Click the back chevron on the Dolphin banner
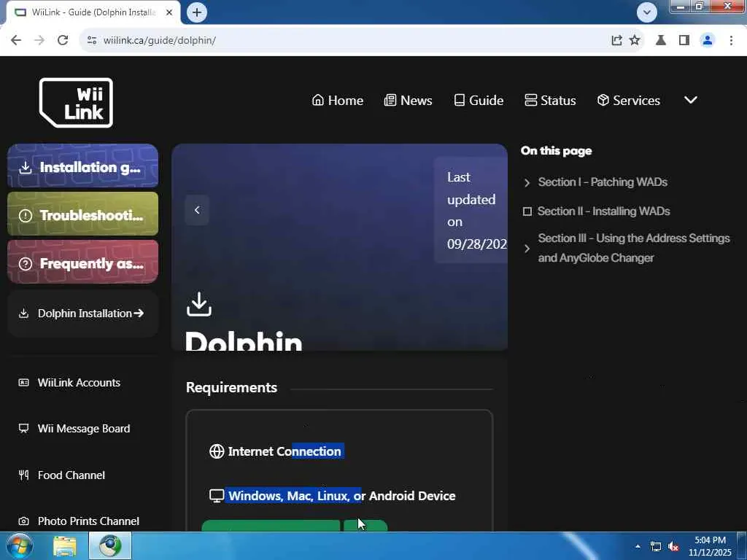This screenshot has height=560, width=747. [x=197, y=210]
